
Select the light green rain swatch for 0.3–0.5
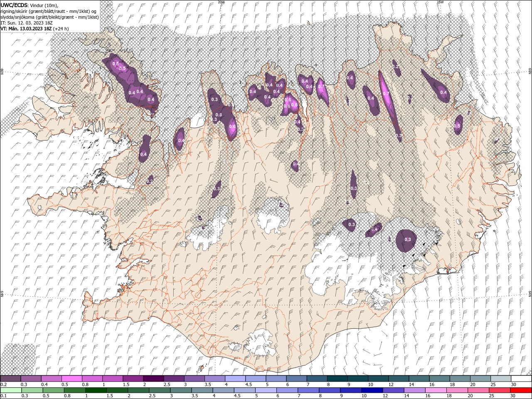pos(32,390)
